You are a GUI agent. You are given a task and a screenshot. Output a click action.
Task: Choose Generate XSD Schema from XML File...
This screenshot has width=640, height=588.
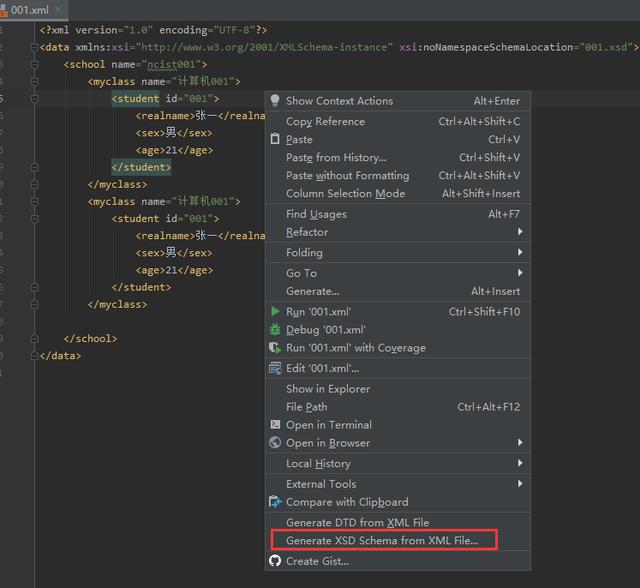[398, 540]
